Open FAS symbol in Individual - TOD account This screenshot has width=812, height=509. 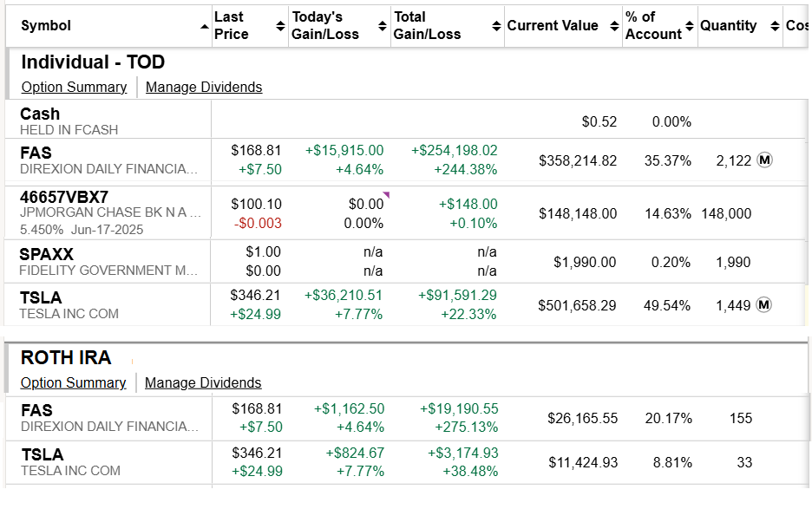coord(36,153)
